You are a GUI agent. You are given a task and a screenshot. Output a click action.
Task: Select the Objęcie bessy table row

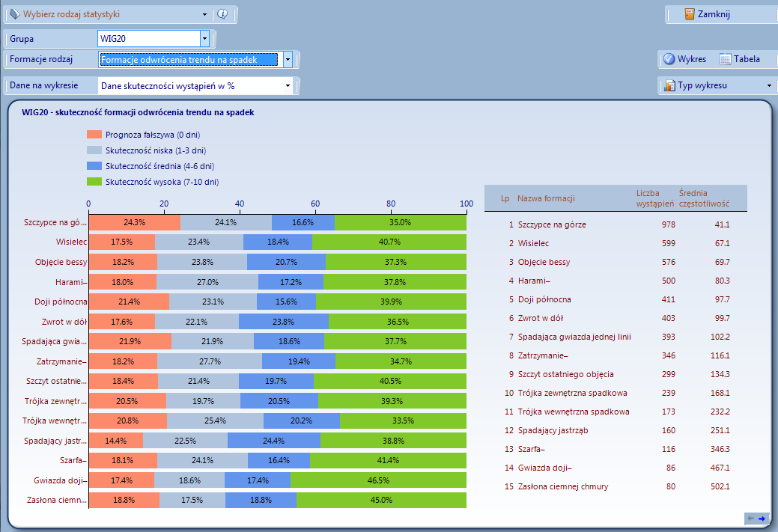[616, 262]
